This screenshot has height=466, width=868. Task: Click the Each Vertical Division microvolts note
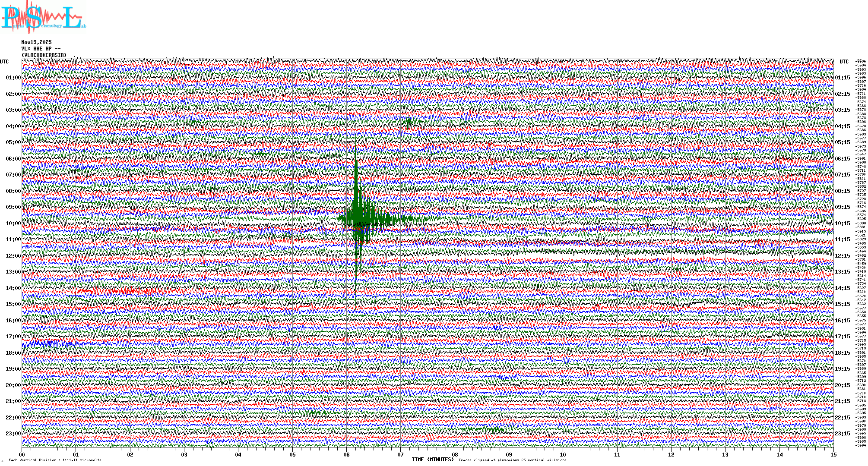(x=55, y=460)
